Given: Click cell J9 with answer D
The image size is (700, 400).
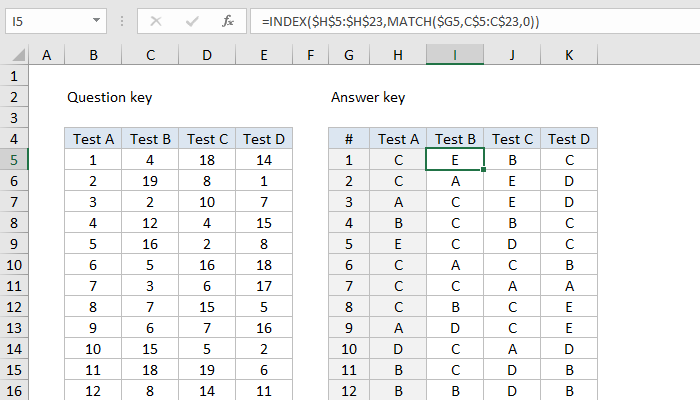Looking at the screenshot, I should tap(512, 244).
